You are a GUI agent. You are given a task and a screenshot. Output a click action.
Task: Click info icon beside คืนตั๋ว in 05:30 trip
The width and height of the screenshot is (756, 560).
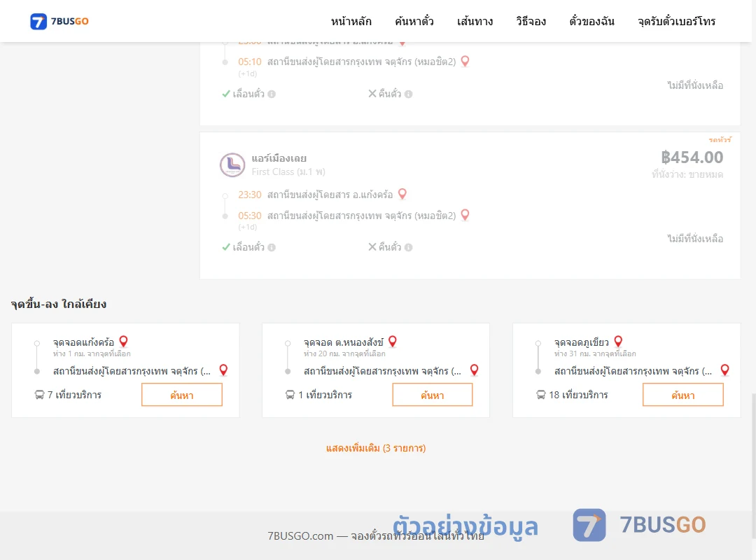point(408,247)
